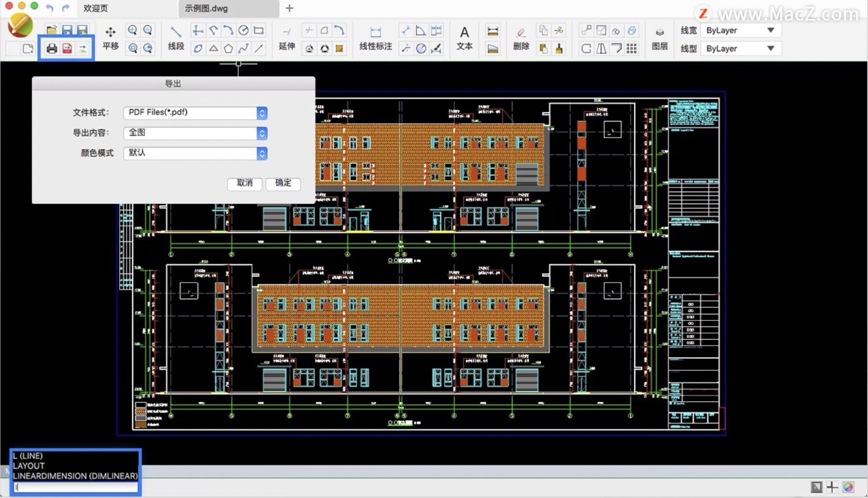Click the scissors cut icon
Screen dimensions: 868x498
coord(559,31)
